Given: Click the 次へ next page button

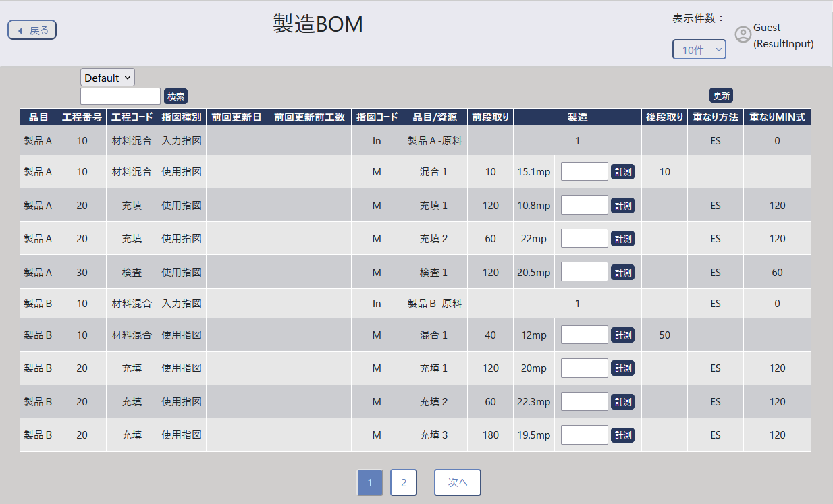Looking at the screenshot, I should click(457, 482).
